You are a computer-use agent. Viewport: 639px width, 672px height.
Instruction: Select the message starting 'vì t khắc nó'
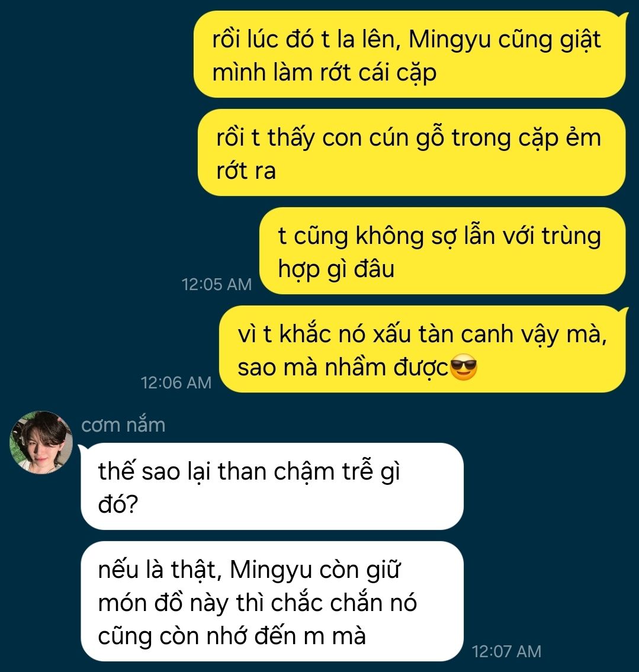422,349
